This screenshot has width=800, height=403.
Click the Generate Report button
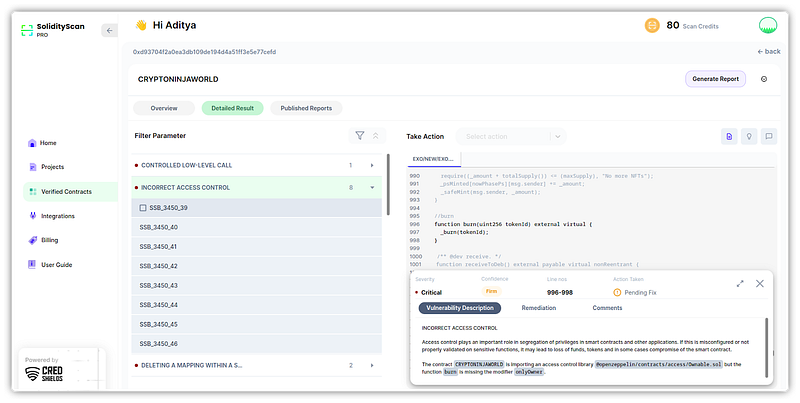pyautogui.click(x=715, y=79)
